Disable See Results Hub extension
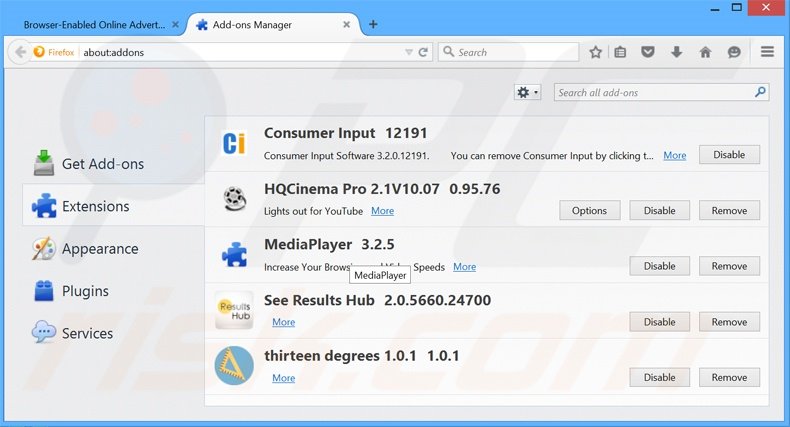This screenshot has height=427, width=790. tap(660, 322)
